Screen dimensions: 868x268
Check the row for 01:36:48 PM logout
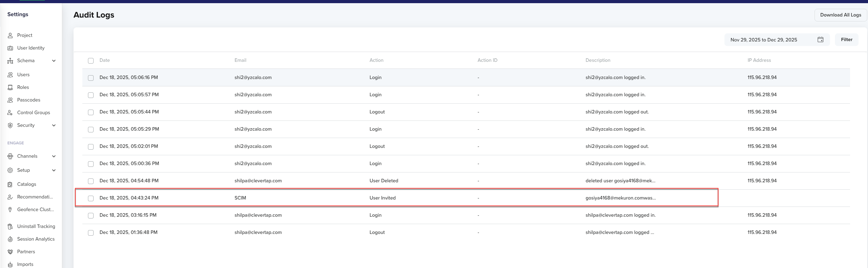(91, 233)
